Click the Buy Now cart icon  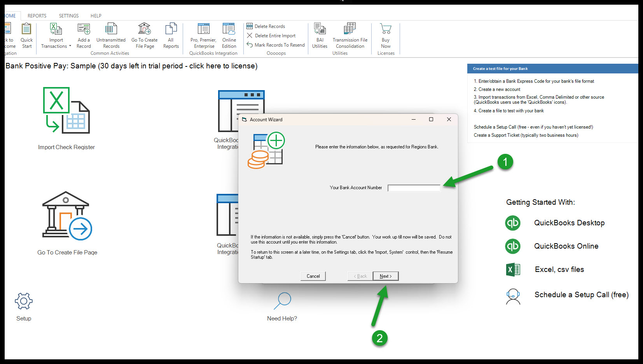coord(386,29)
